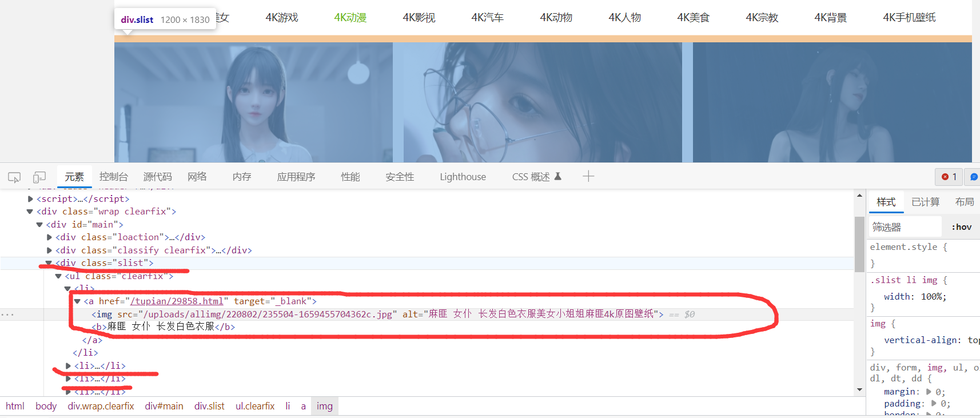This screenshot has width=980, height=418.
Task: Expand the div class="classify clearfix" node
Action: coord(49,250)
